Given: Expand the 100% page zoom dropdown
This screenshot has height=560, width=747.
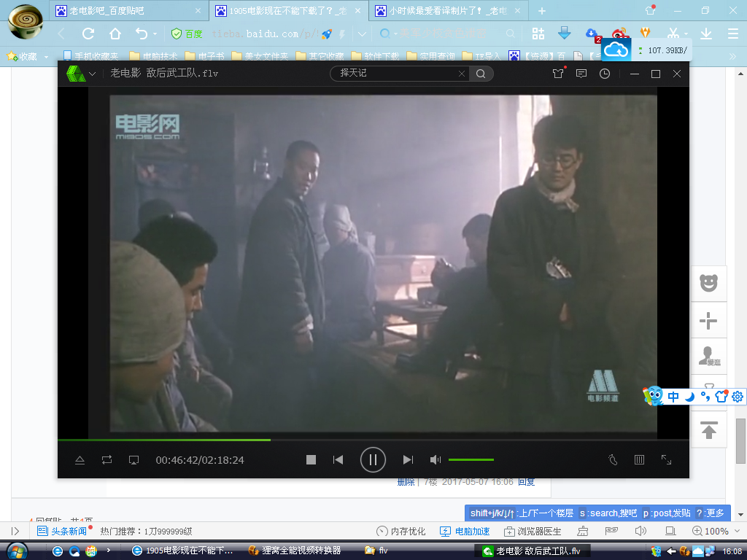Looking at the screenshot, I should (x=738, y=531).
